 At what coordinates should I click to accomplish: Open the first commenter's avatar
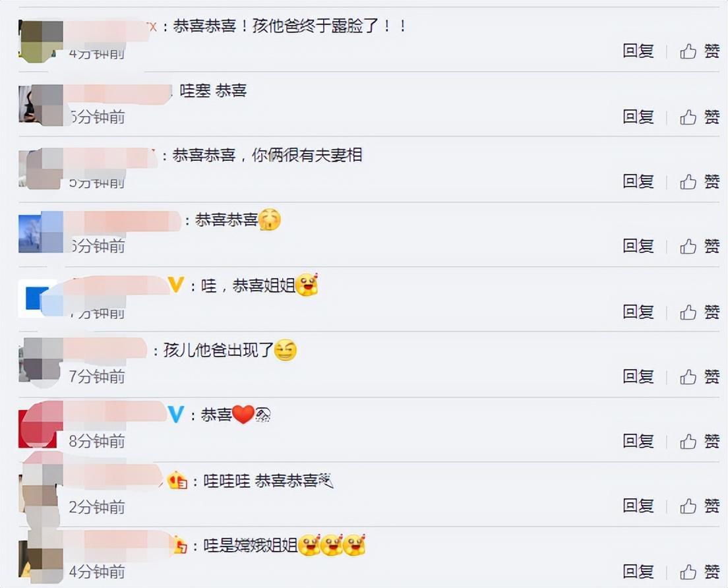point(41,40)
